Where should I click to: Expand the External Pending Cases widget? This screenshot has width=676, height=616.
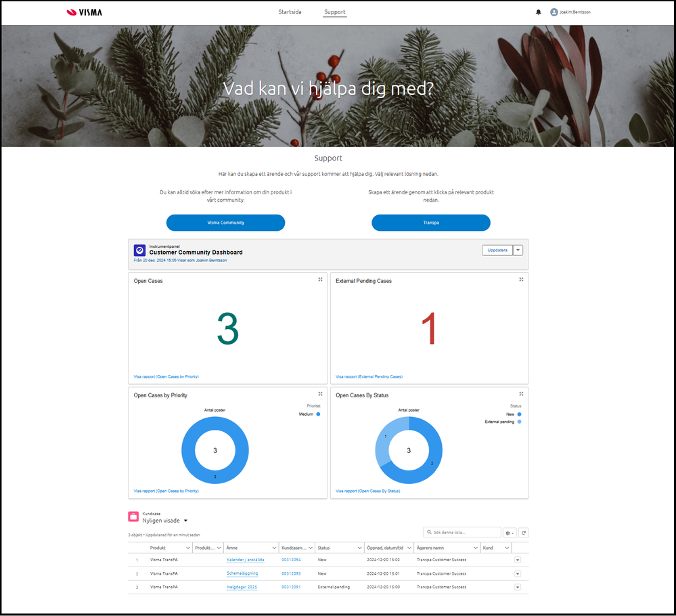point(521,280)
